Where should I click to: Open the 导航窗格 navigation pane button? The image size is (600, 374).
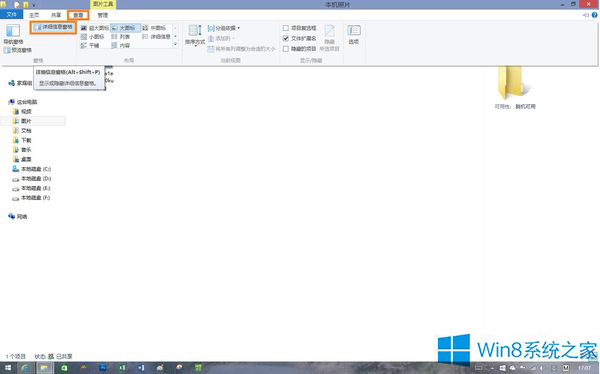tap(13, 34)
